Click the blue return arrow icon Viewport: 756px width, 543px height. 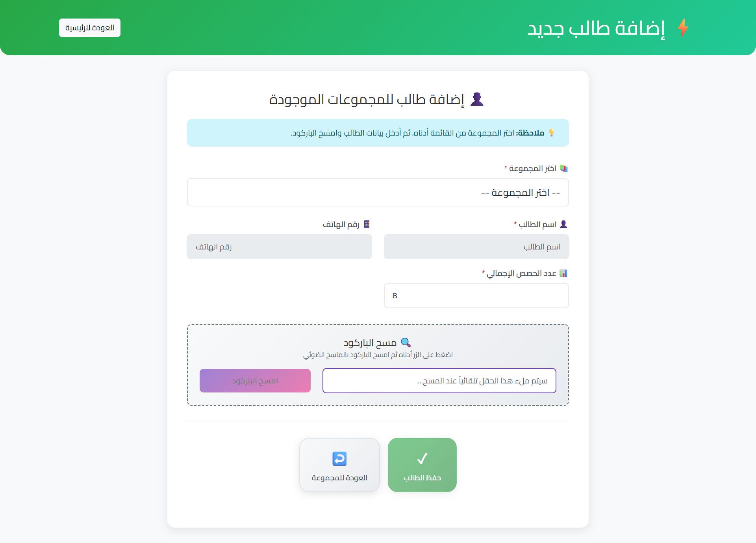pyautogui.click(x=339, y=459)
